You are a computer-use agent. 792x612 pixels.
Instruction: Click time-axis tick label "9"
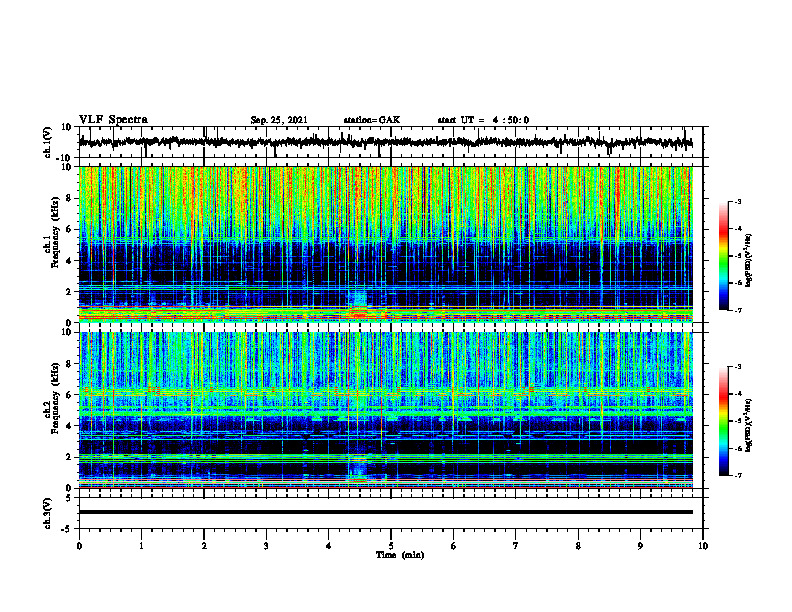click(640, 546)
